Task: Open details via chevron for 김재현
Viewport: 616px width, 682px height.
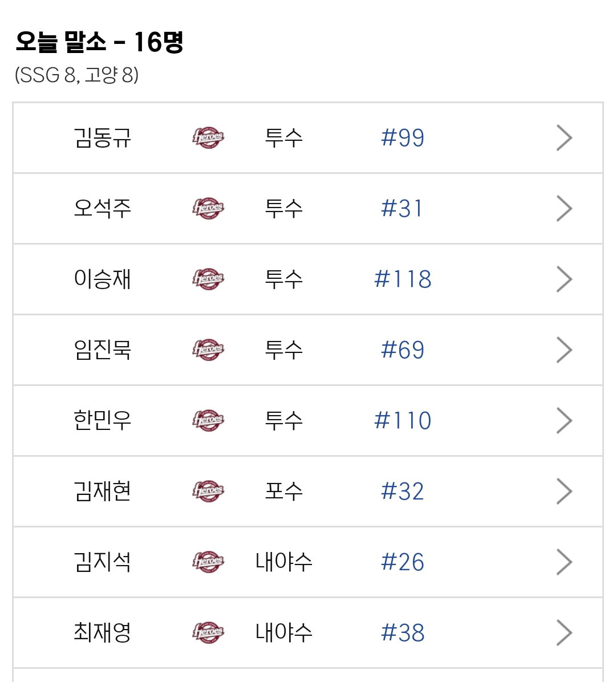Action: pyautogui.click(x=564, y=492)
